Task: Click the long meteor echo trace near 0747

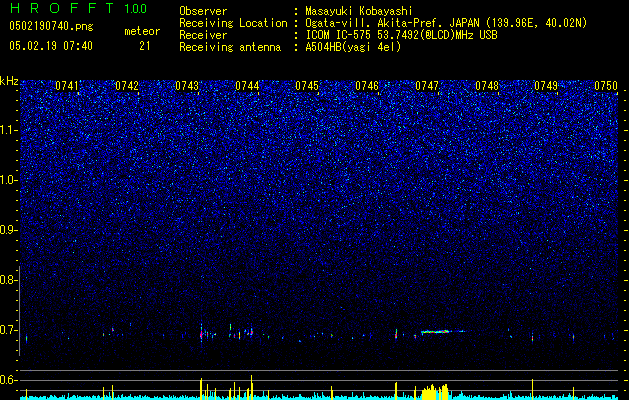Action: pyautogui.click(x=441, y=331)
